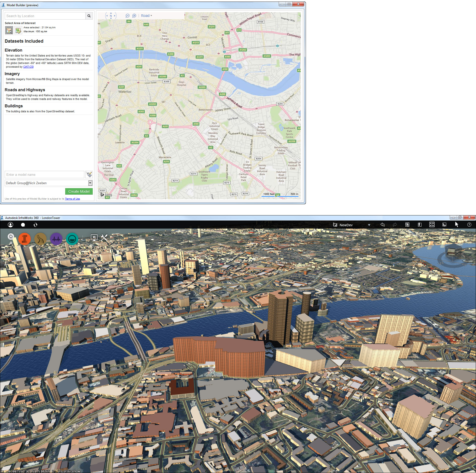
Task: Click the Roads and Highways heading
Action: (x=25, y=90)
